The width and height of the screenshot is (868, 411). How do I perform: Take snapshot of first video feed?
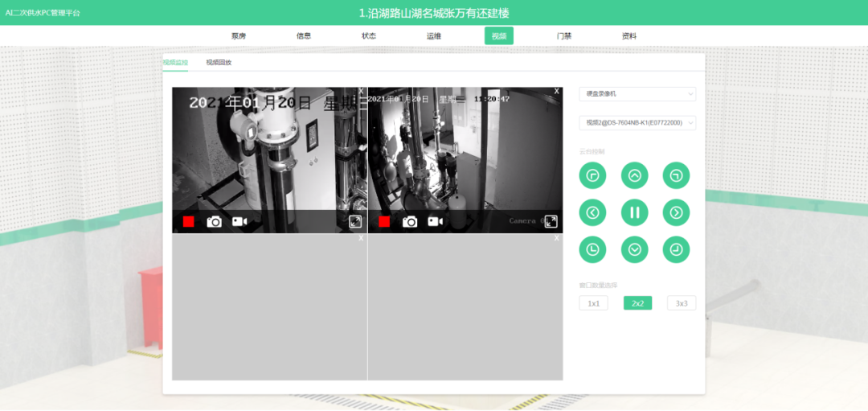[x=214, y=221]
